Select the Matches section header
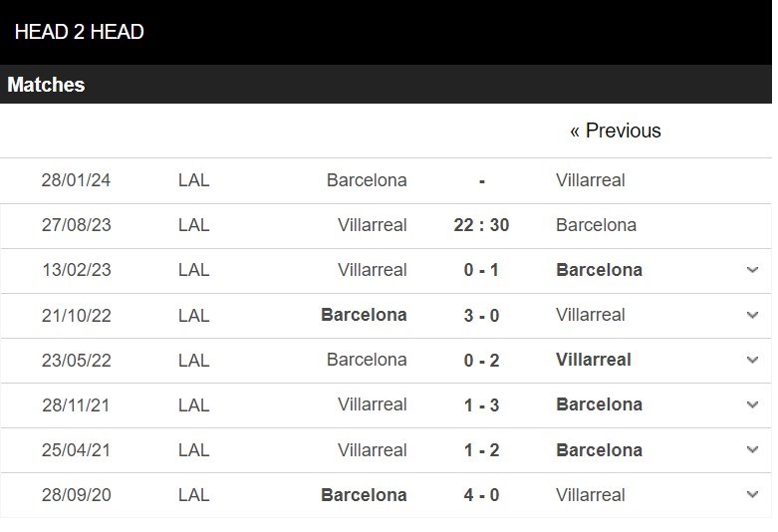 click(x=46, y=85)
